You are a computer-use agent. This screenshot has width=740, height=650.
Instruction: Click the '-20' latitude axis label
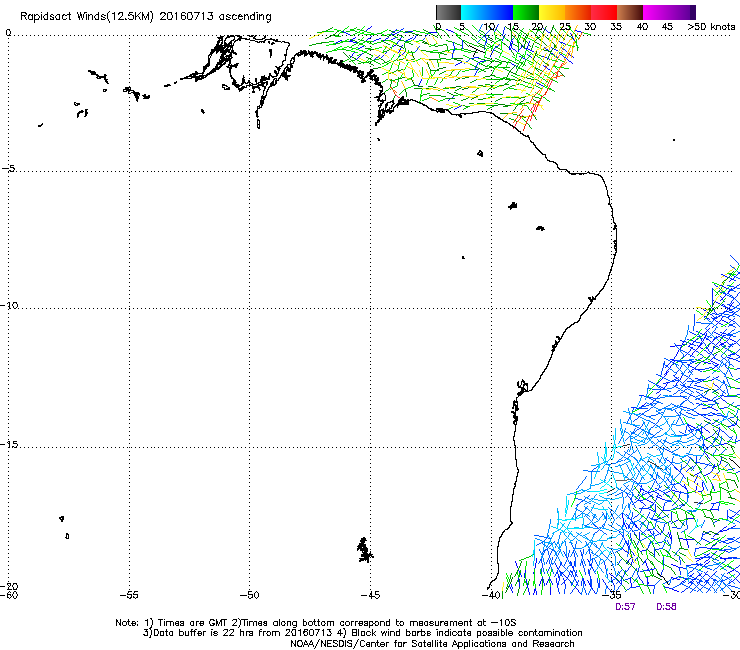[9, 586]
